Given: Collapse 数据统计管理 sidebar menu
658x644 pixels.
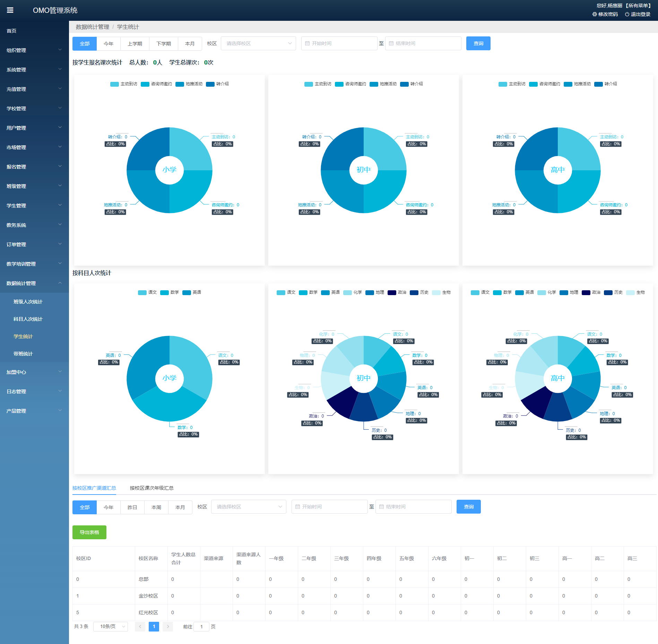Looking at the screenshot, I should (34, 283).
